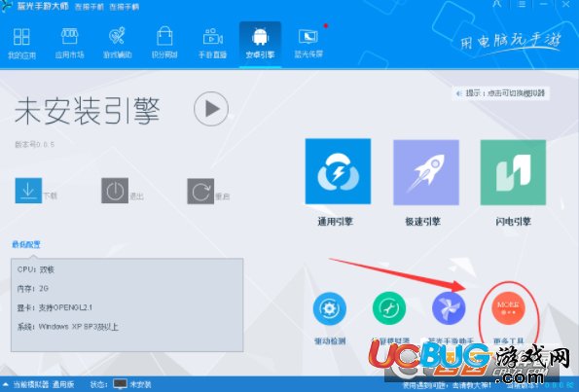Click the 版本号 version text

[x=34, y=144]
